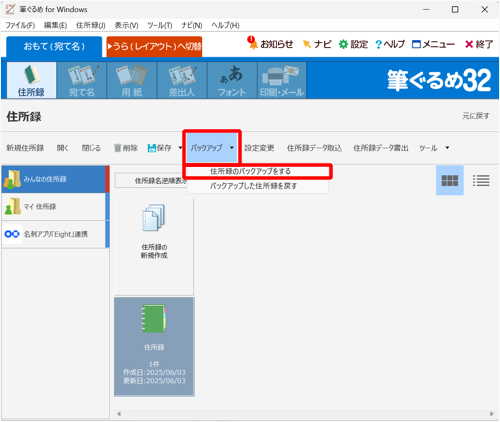Click 元に戻す undo link
The image size is (500, 422).
point(476,116)
